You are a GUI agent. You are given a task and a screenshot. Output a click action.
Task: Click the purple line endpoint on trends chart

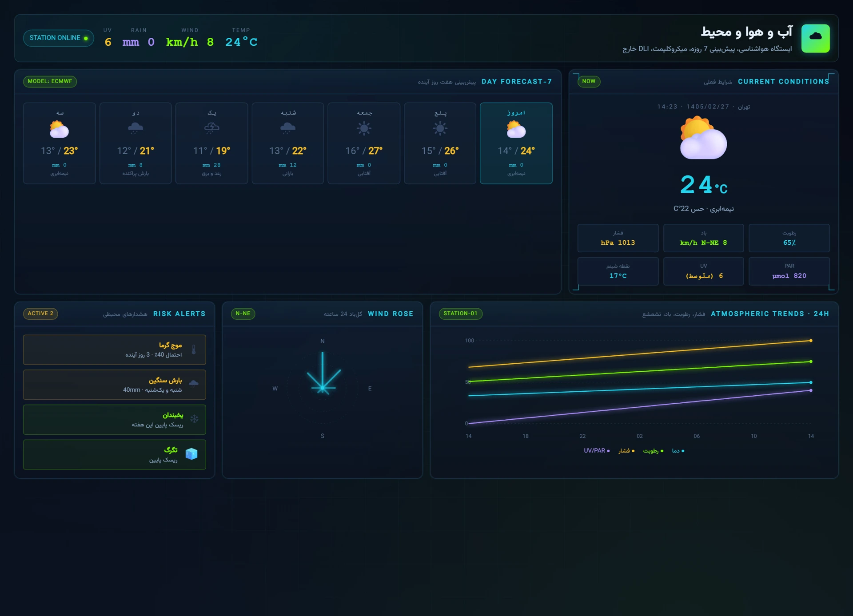coord(811,390)
